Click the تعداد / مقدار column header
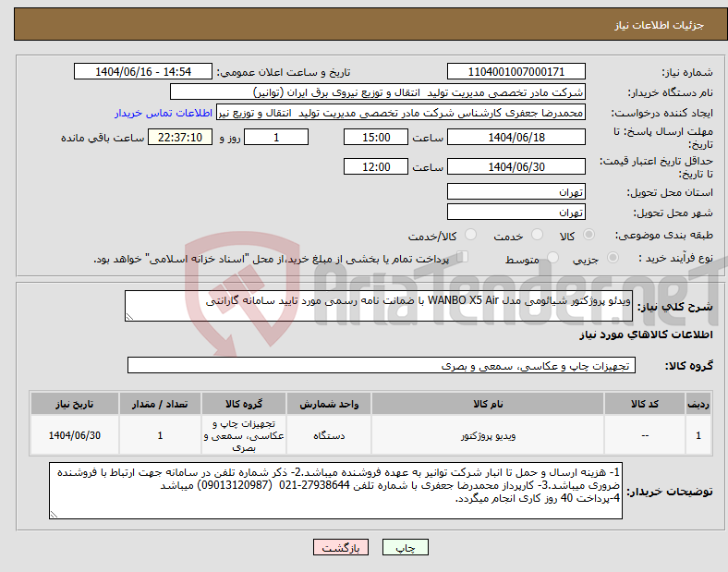Viewport: 728px width, 572px height. click(160, 404)
